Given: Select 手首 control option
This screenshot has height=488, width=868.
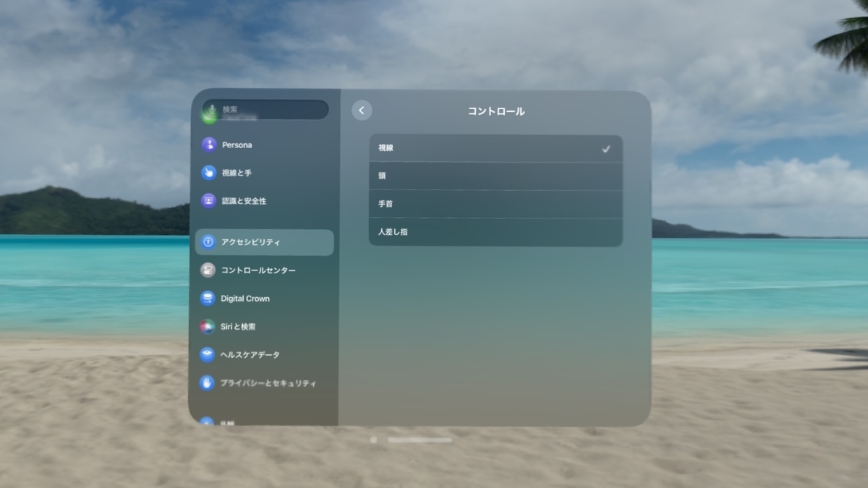Looking at the screenshot, I should tap(495, 205).
